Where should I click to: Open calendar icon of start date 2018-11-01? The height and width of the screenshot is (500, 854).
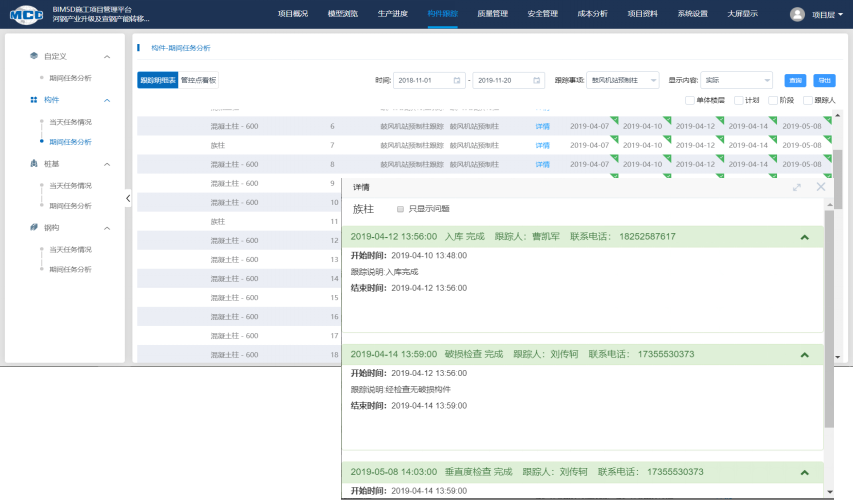457,80
